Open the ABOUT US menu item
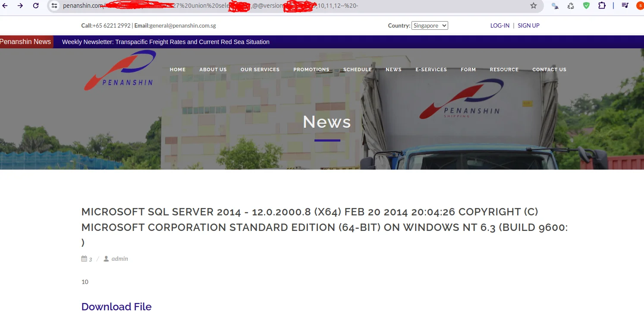This screenshot has width=644, height=325. pyautogui.click(x=213, y=69)
